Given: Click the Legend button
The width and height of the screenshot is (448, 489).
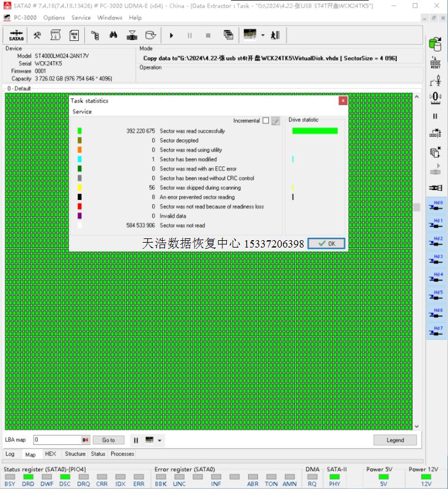Looking at the screenshot, I should [395, 440].
